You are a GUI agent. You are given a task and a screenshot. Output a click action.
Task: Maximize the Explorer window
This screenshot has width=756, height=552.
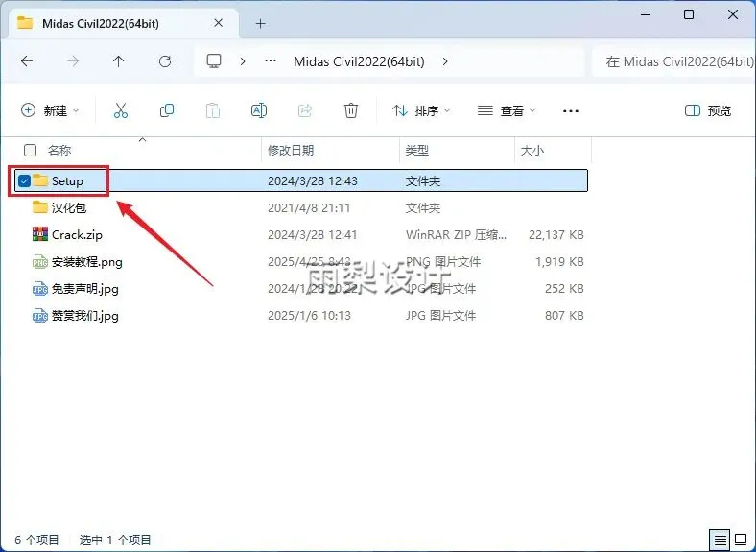(689, 15)
